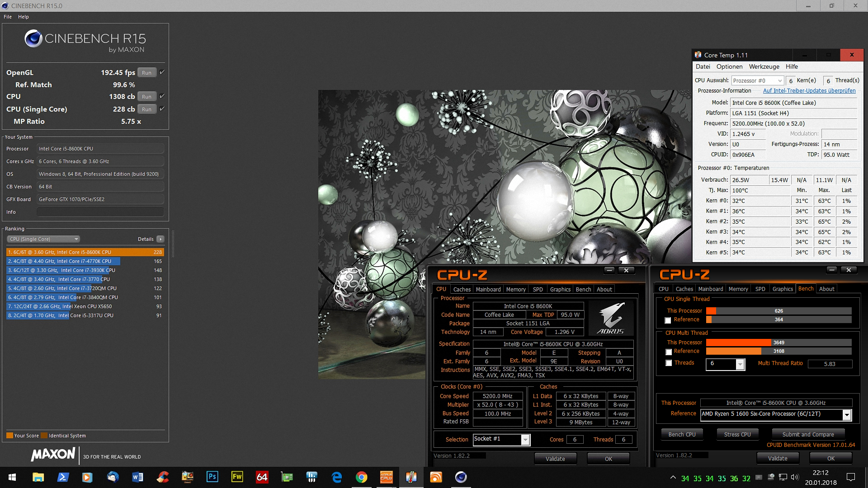Click the Core Temp thermometer taskbar icon

coord(411,477)
